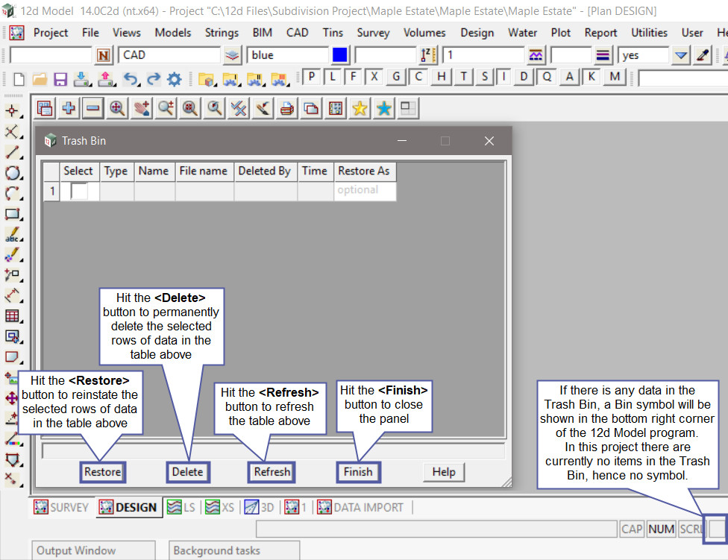
Task: Click the minus zoom-out icon on the view toolbar
Action: pyautogui.click(x=92, y=109)
